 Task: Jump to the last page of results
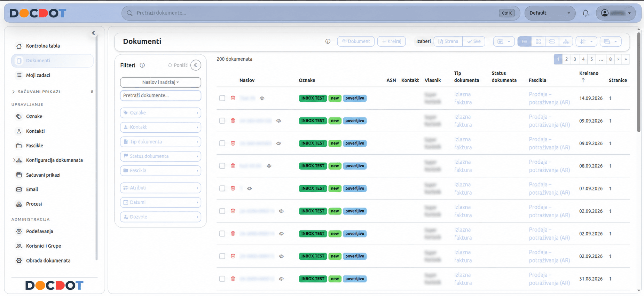pos(626,60)
